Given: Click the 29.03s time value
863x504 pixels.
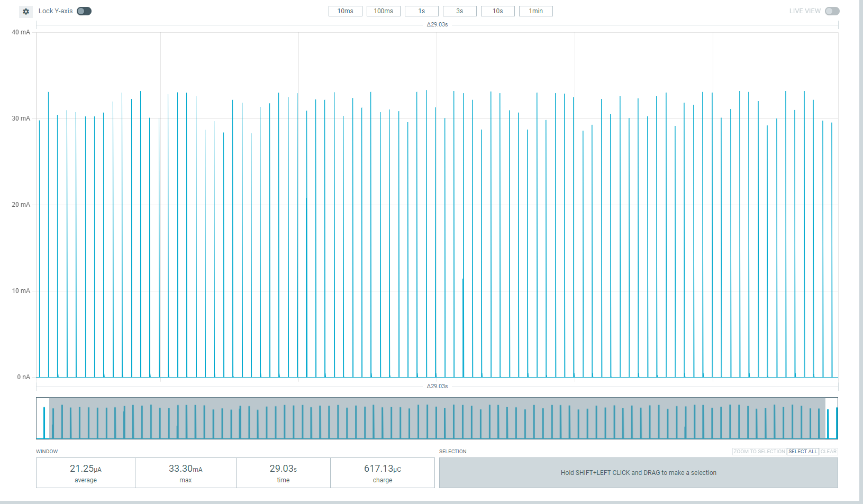Looking at the screenshot, I should coord(283,469).
